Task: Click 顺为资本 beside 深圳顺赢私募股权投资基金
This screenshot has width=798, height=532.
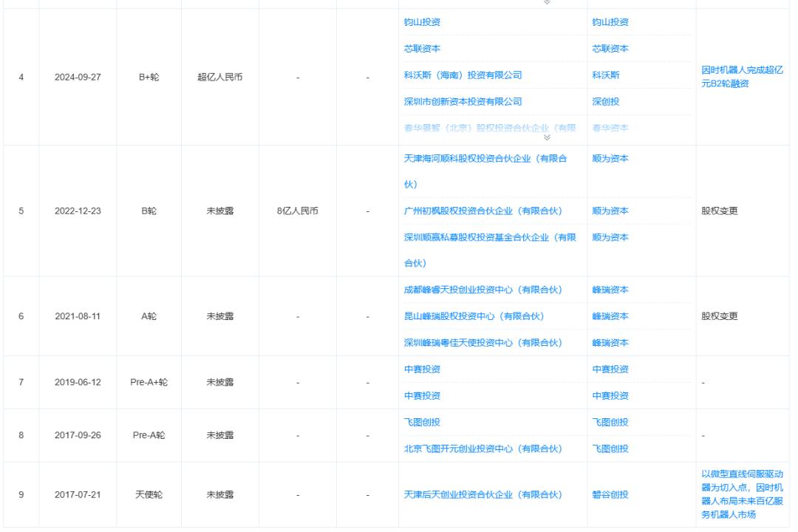Action: [610, 237]
